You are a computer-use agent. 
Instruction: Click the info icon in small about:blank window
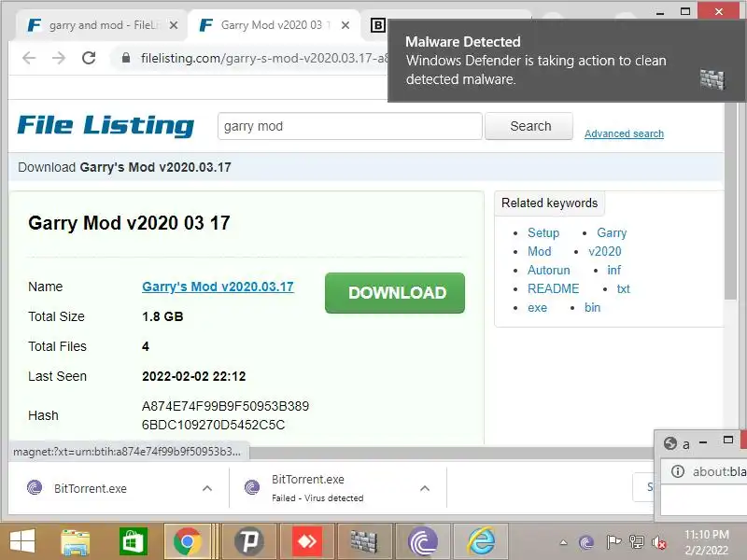pos(678,471)
